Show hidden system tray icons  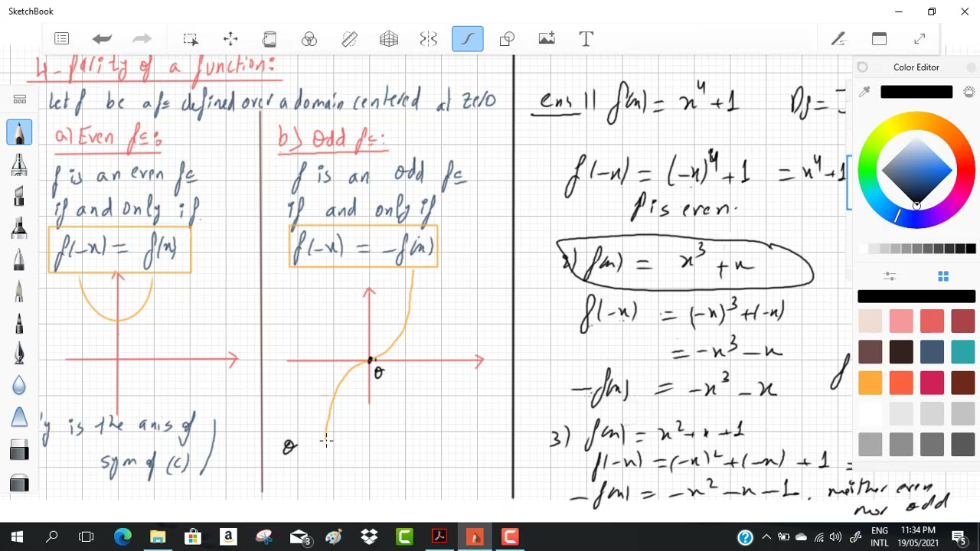coord(766,537)
